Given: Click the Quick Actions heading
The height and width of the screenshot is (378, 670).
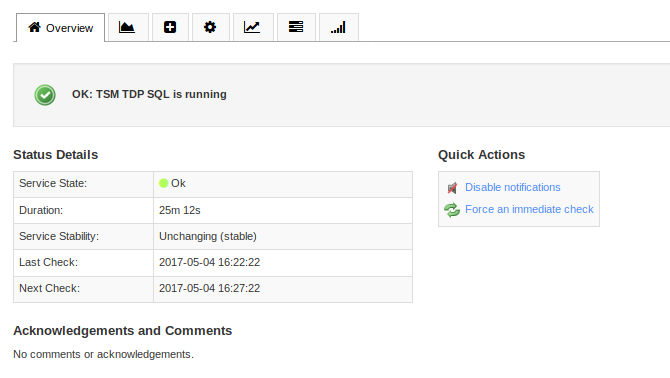Looking at the screenshot, I should point(481,155).
